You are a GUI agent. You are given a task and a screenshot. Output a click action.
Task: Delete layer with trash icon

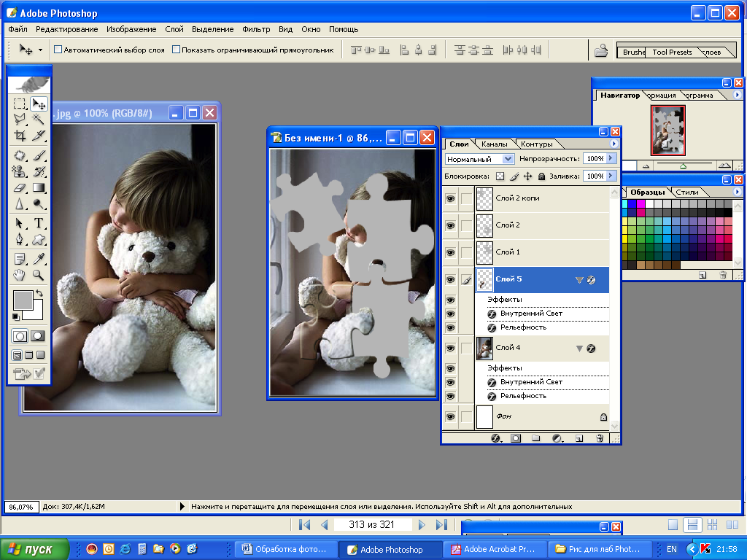point(600,438)
